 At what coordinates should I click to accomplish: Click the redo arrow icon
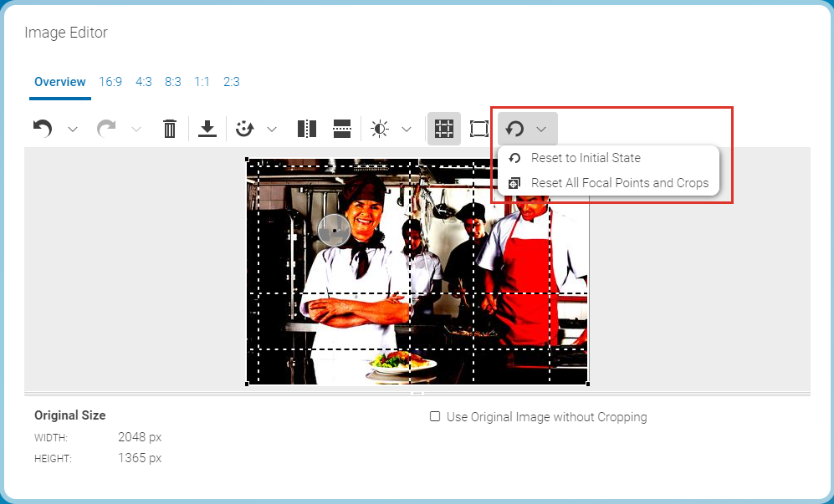(106, 129)
